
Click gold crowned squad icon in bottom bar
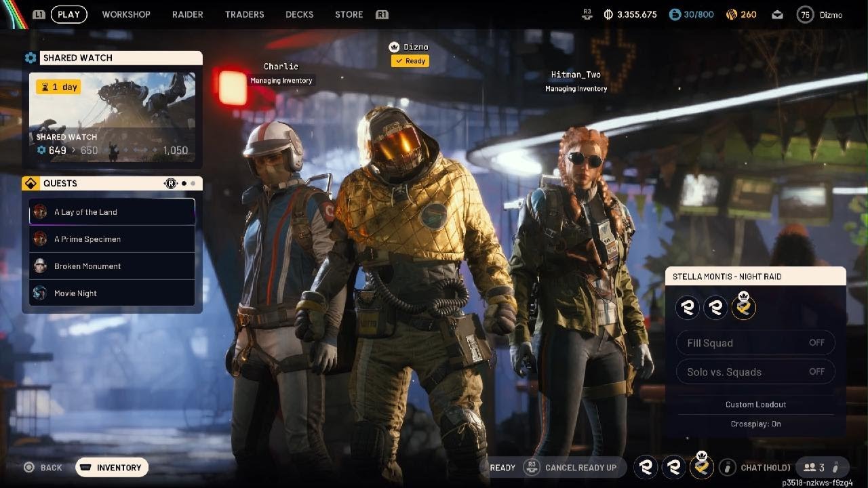point(702,466)
